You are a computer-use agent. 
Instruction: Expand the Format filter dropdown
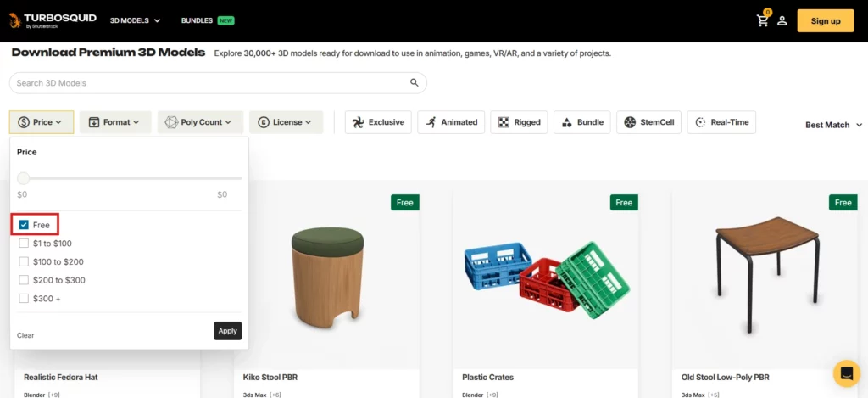[115, 122]
